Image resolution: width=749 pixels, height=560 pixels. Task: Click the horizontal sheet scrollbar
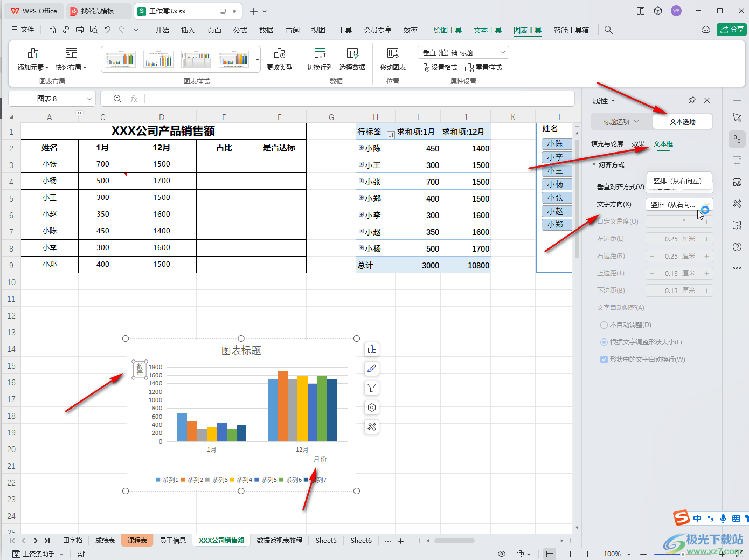pos(454,541)
